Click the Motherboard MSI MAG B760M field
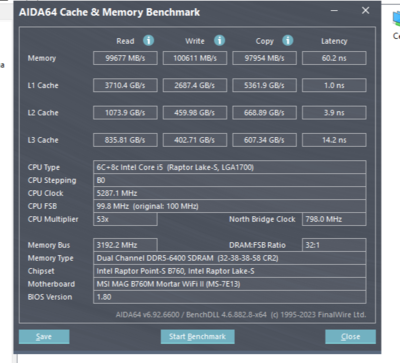Image resolution: width=400 pixels, height=363 pixels. 230,284
